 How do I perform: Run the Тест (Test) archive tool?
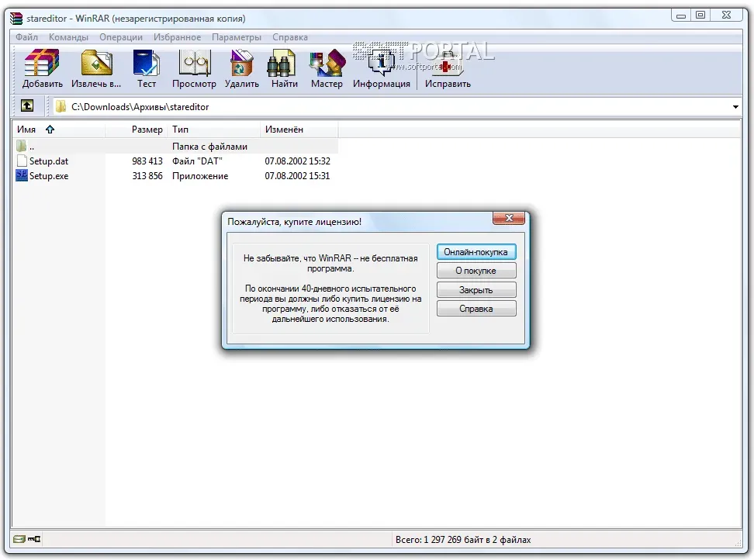[146, 68]
